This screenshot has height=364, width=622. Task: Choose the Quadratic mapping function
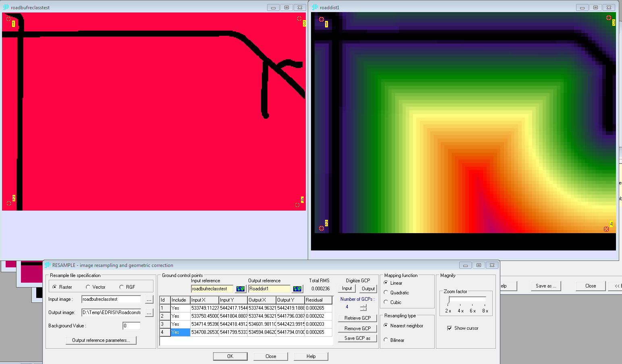click(x=386, y=292)
